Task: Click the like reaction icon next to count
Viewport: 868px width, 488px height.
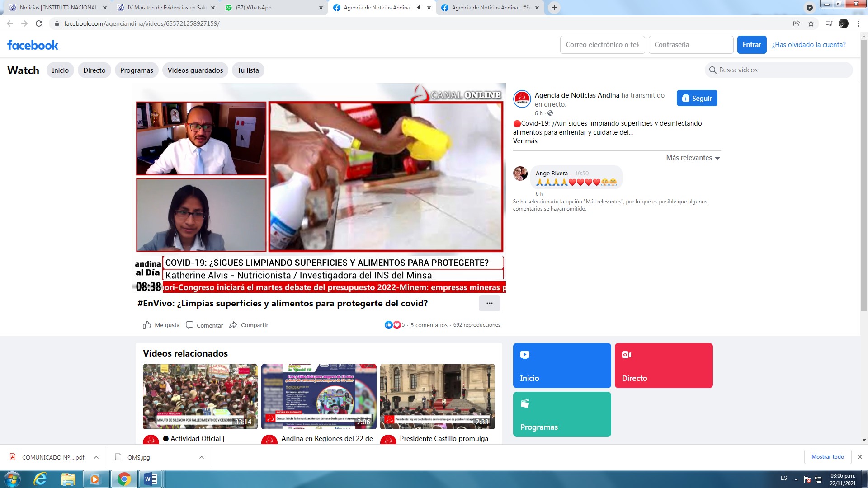Action: click(388, 325)
